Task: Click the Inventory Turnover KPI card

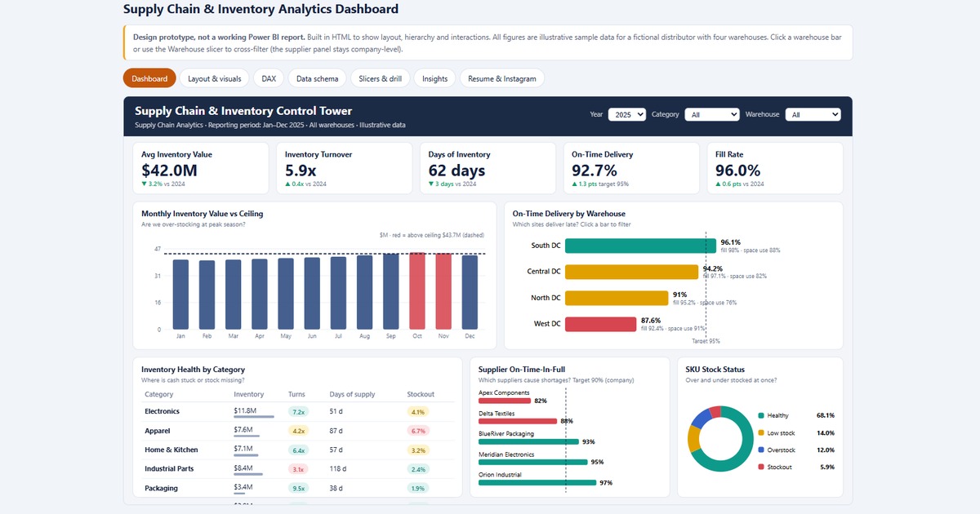Action: (x=345, y=168)
